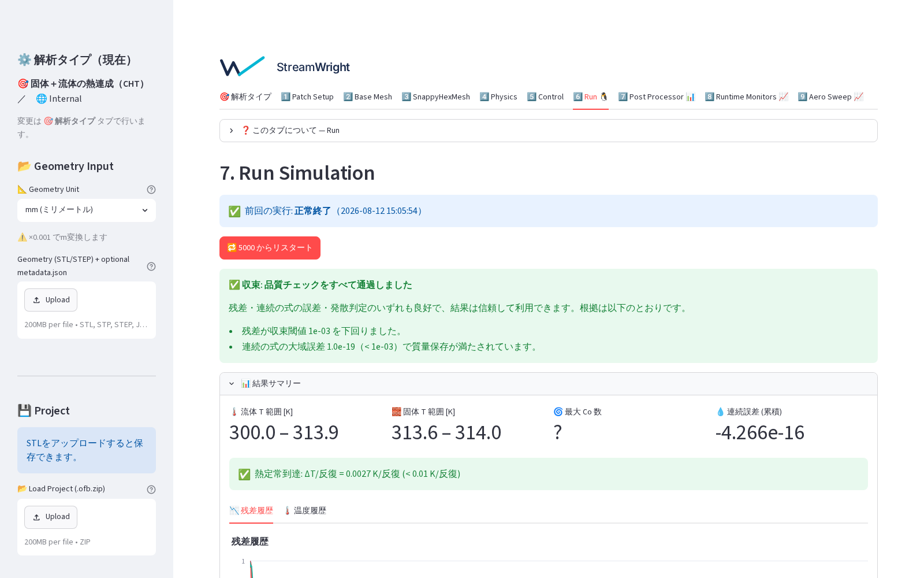The image size is (924, 578).
Task: Open help icon for Load Project
Action: click(151, 490)
